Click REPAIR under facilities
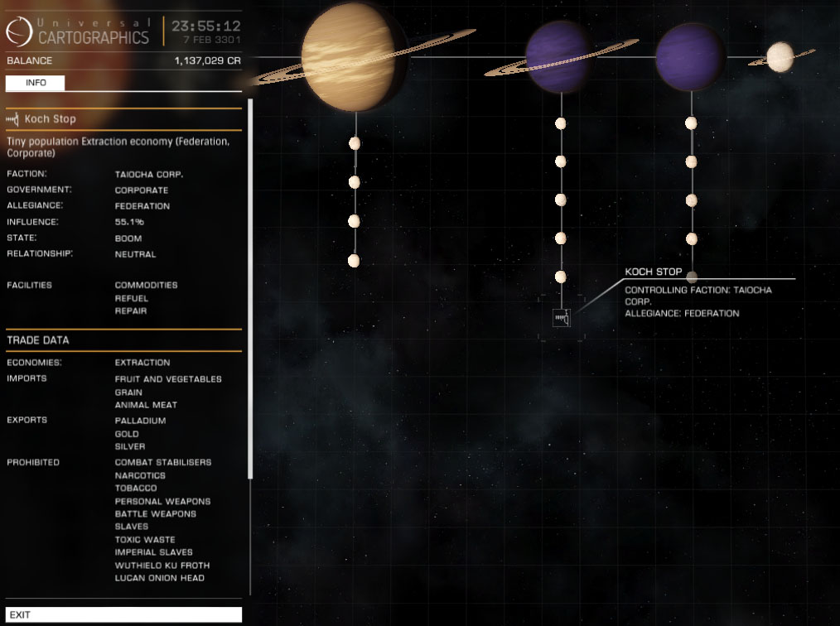840x626 pixels. 131,311
